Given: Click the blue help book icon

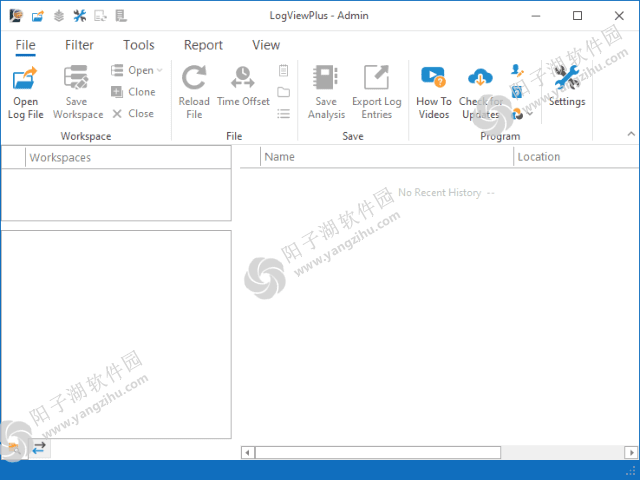Looking at the screenshot, I should [x=517, y=92].
